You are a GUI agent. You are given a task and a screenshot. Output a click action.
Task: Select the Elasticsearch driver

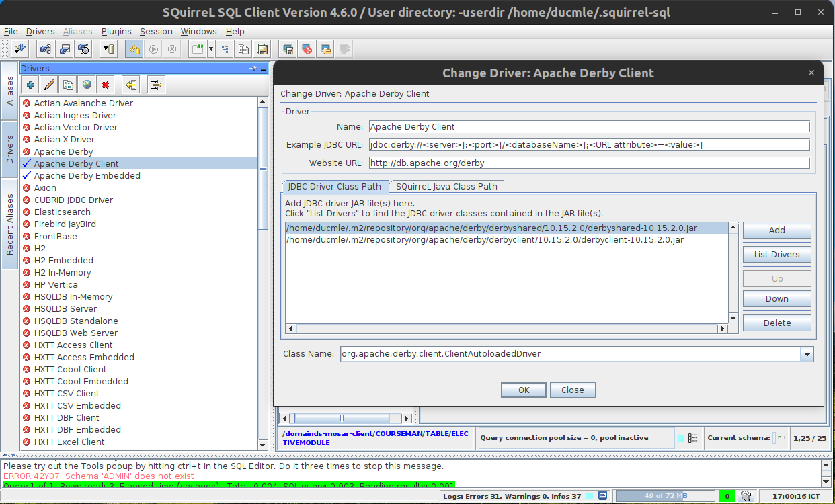pos(63,212)
